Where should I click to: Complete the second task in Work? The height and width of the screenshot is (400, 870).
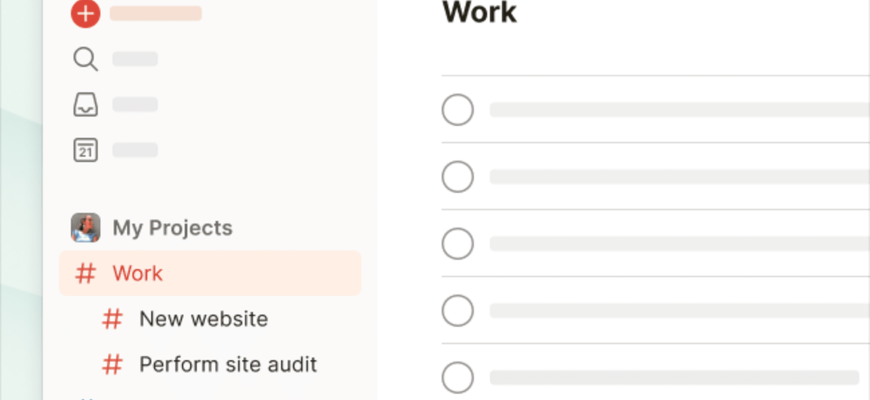coord(458,177)
